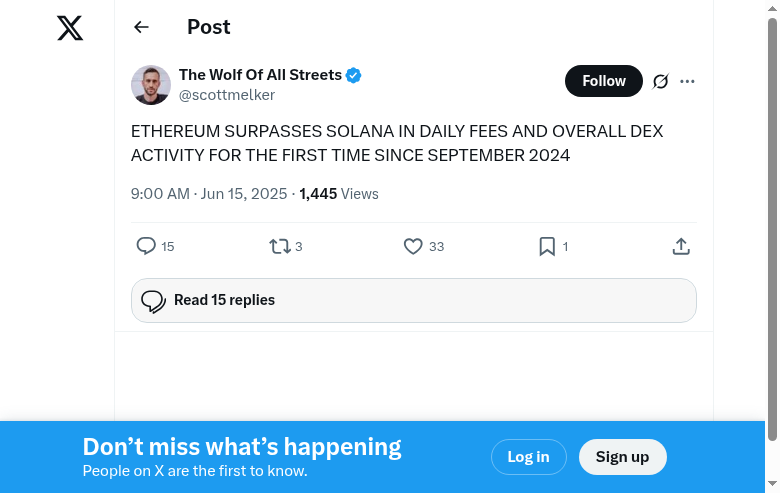Image resolution: width=780 pixels, height=493 pixels.
Task: Click the page vertical scrollbar
Action: 772,230
